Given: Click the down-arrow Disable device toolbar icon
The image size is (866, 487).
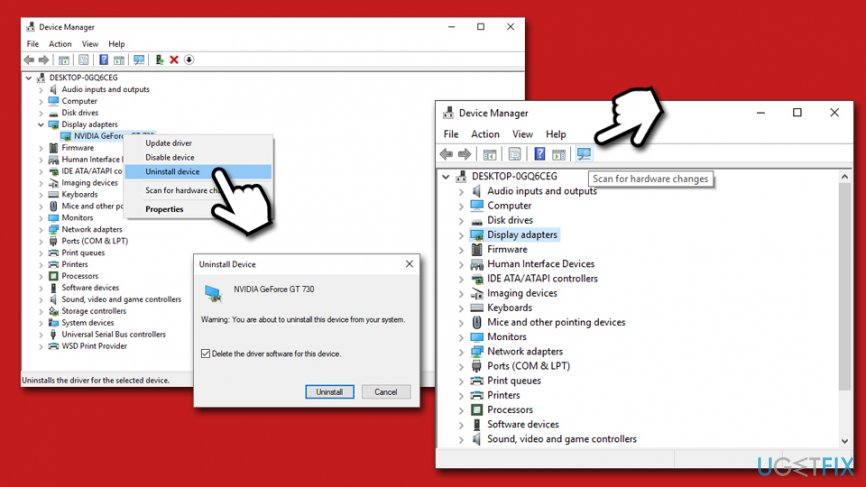Looking at the screenshot, I should click(x=189, y=60).
